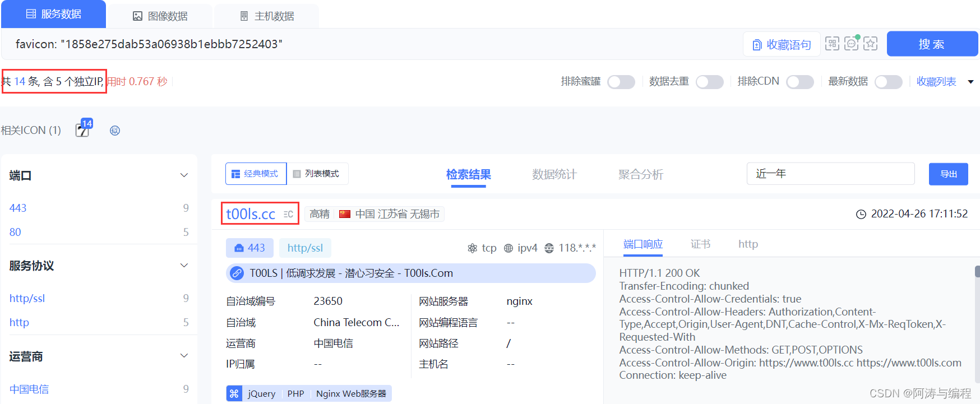980x404 pixels.
Task: Open the 收藏列表 link
Action: click(936, 82)
